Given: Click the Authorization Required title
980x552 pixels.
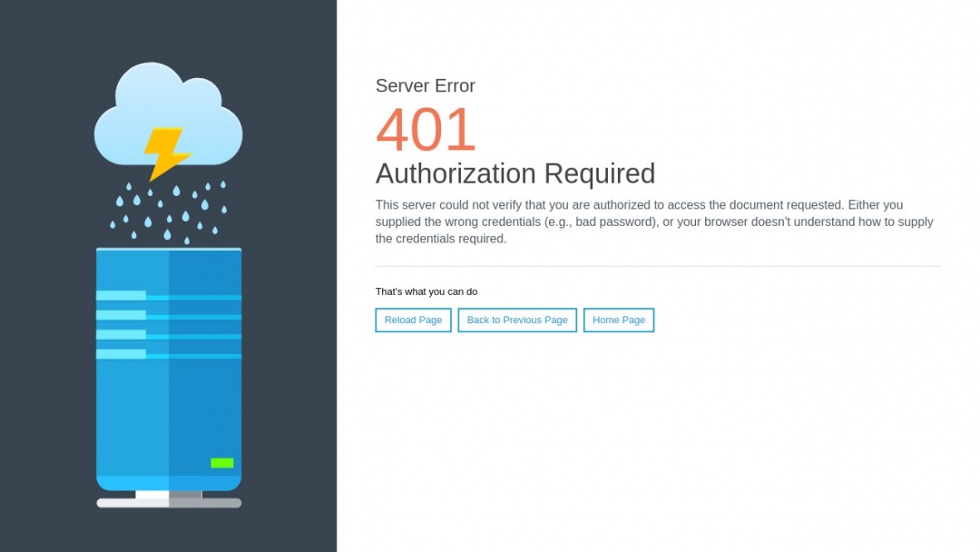Looking at the screenshot, I should [514, 173].
